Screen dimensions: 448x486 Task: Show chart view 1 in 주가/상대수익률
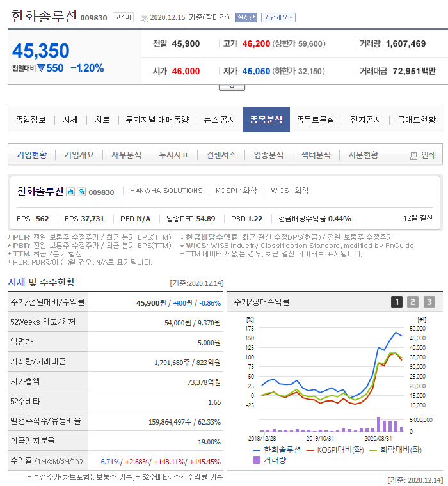397,302
